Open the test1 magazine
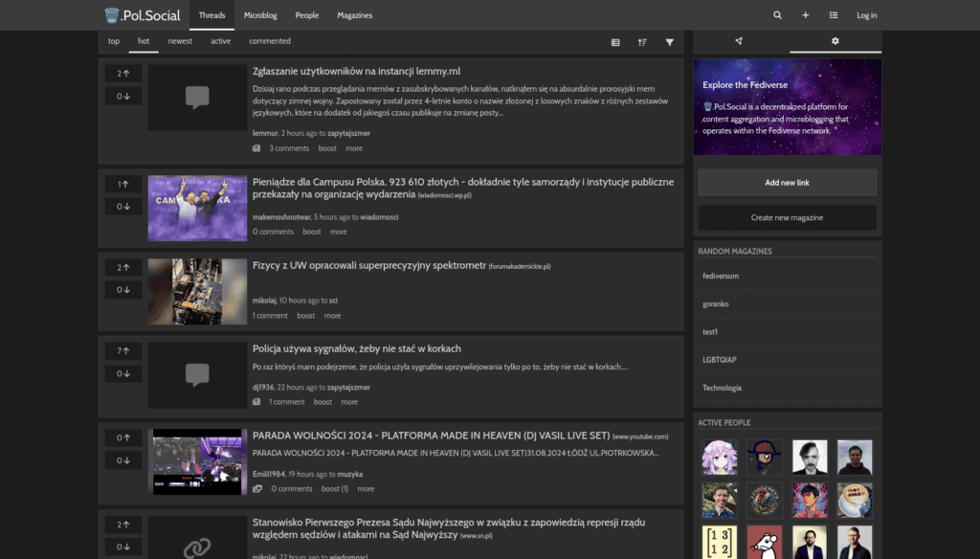Screen dimensions: 980x559 pyautogui.click(x=709, y=332)
